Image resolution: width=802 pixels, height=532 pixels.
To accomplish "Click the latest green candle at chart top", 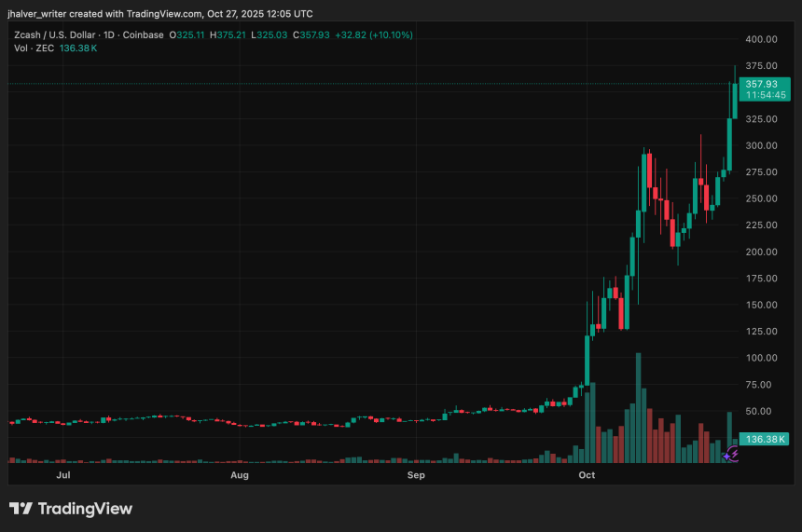I will (x=736, y=100).
